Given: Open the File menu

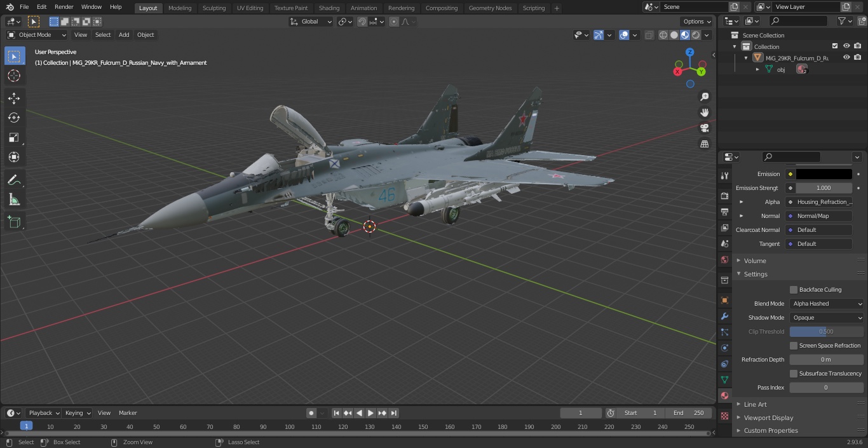Looking at the screenshot, I should pos(24,7).
